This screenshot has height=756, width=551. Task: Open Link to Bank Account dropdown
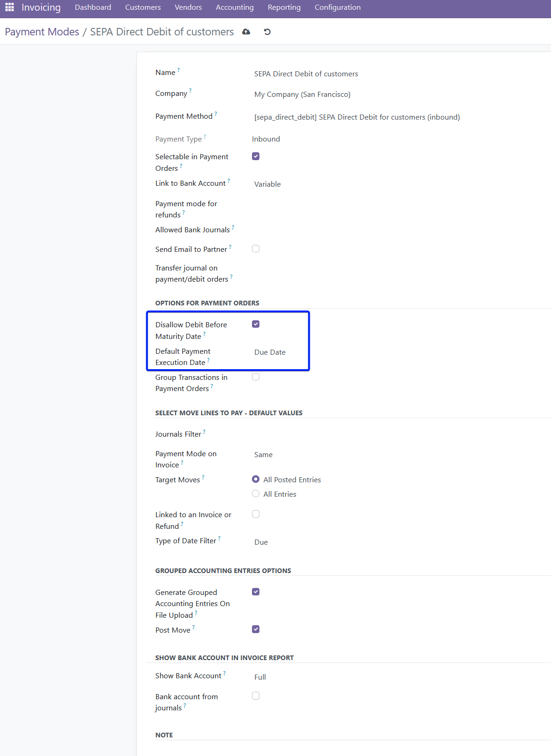coord(326,184)
